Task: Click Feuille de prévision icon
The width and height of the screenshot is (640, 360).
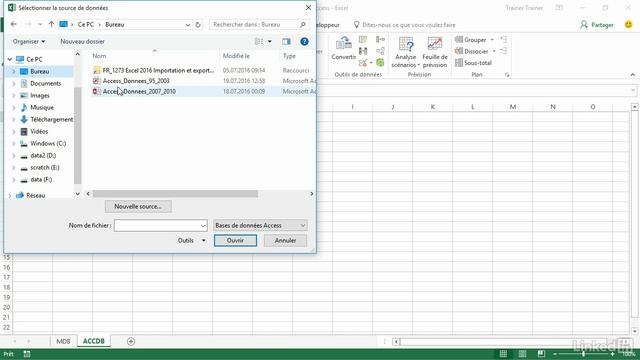Action: pyautogui.click(x=435, y=52)
